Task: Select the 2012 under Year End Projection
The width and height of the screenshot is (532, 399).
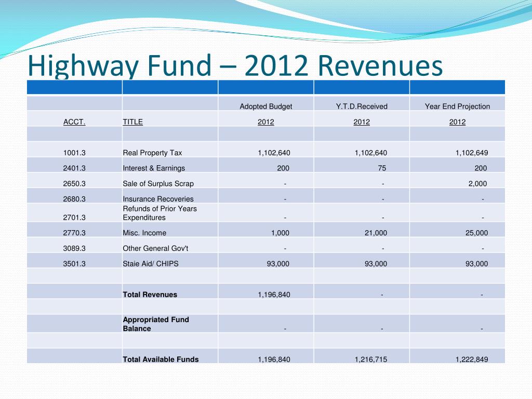Action: pyautogui.click(x=457, y=122)
